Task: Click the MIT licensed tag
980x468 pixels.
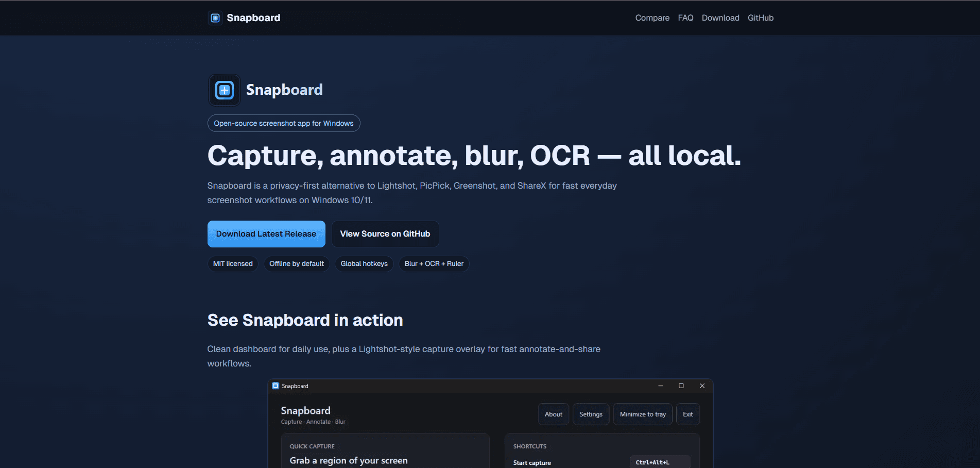Action: (233, 264)
